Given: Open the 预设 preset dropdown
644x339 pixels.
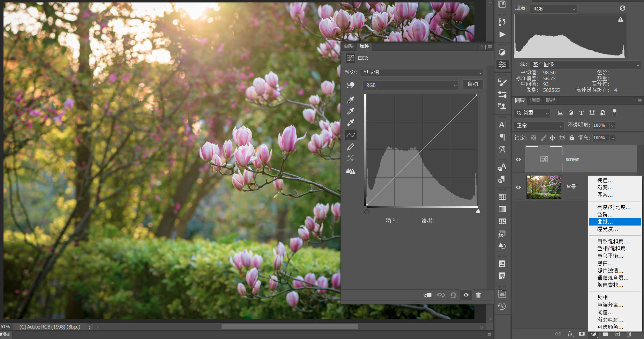Looking at the screenshot, I should pyautogui.click(x=422, y=72).
